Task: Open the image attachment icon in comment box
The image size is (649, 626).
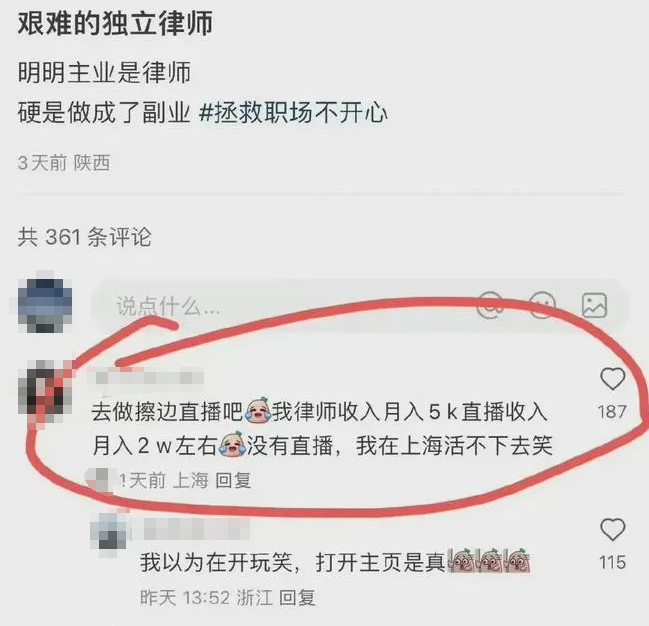Action: (594, 306)
